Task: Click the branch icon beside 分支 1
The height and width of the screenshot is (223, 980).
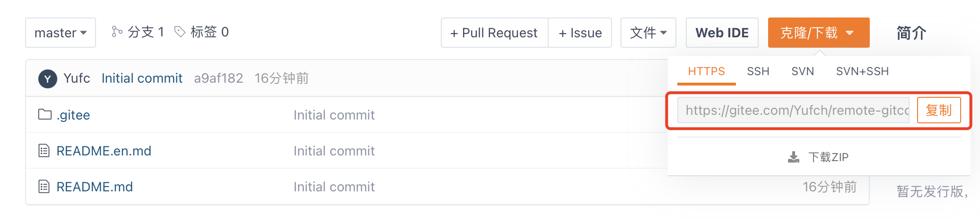Action: (x=117, y=32)
